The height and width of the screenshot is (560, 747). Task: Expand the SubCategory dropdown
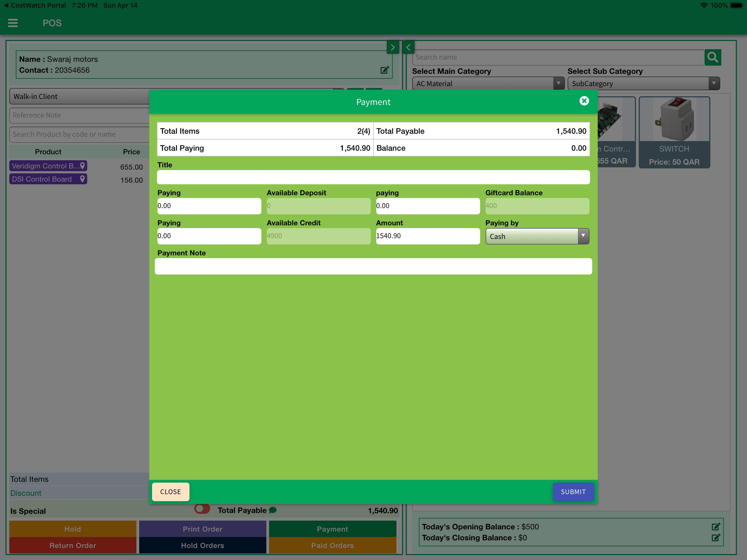(643, 83)
